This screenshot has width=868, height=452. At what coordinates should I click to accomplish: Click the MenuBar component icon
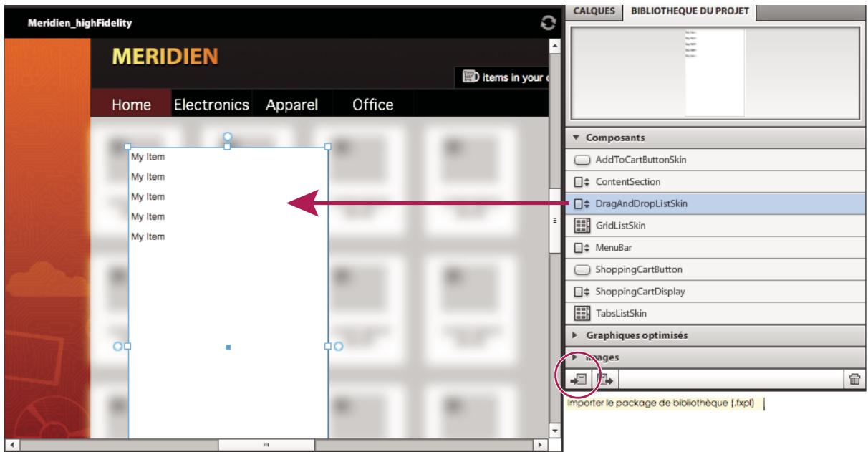pyautogui.click(x=582, y=248)
